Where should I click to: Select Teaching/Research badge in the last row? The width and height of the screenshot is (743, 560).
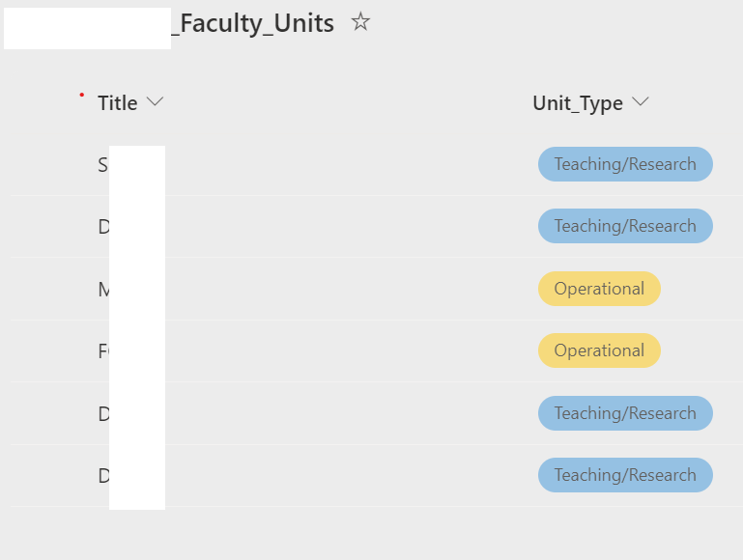click(x=625, y=475)
